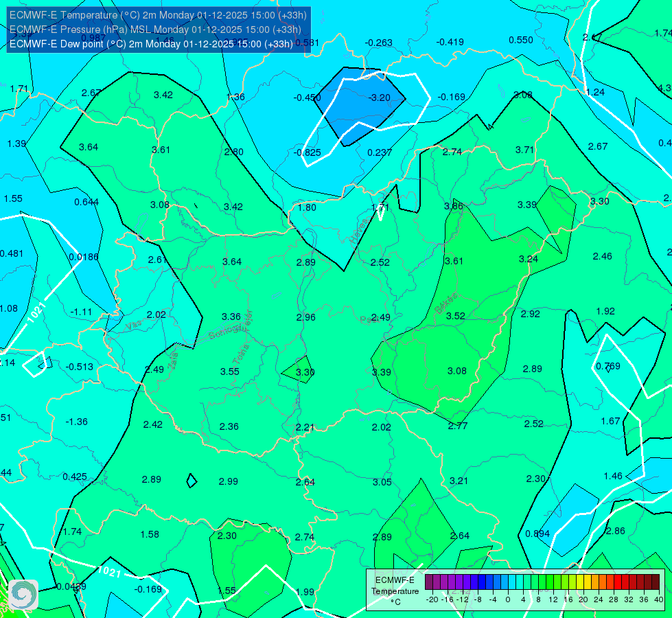
Task: Click the ECMWF swirl logo icon
Action: [23, 595]
